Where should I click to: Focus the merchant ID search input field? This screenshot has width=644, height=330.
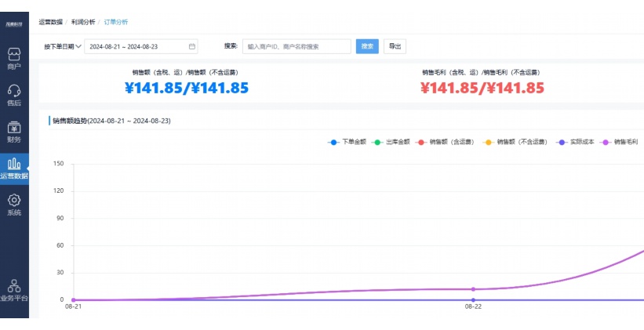point(297,46)
